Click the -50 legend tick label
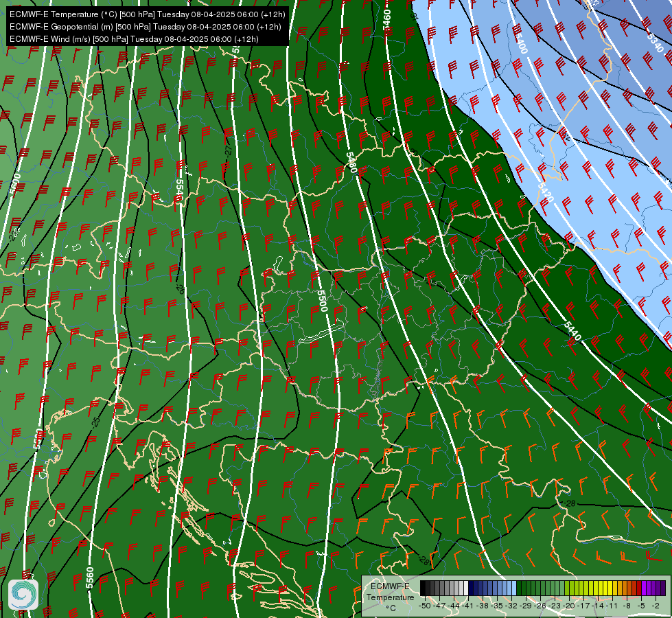 coord(425,606)
